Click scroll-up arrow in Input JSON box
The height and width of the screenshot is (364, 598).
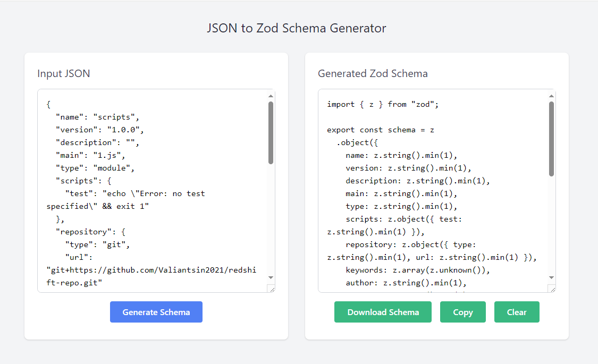(271, 96)
